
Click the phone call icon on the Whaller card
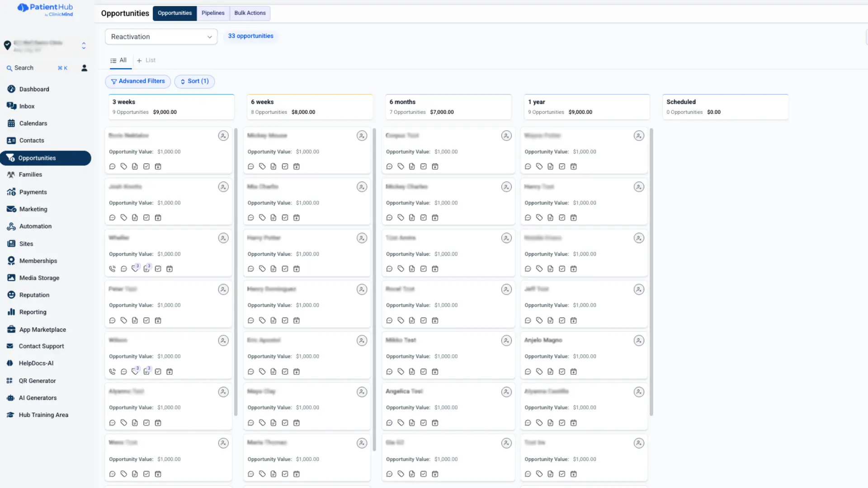tap(112, 269)
